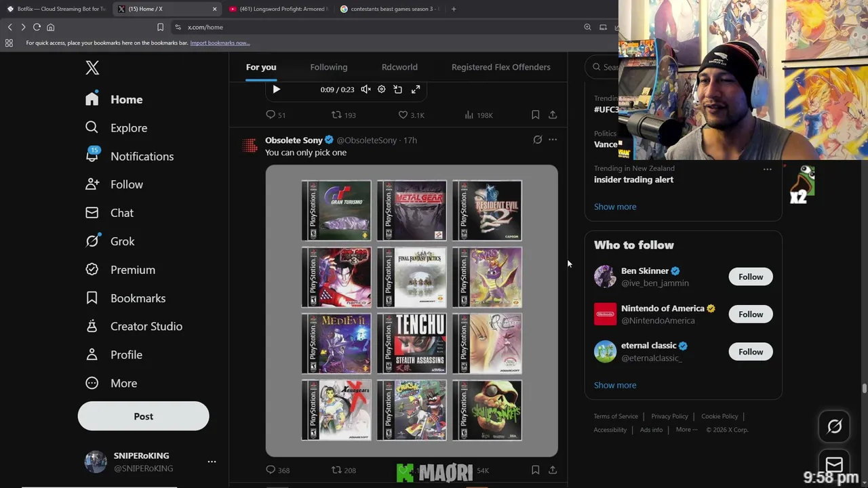Open Obsolete Sony profile name

coord(294,140)
